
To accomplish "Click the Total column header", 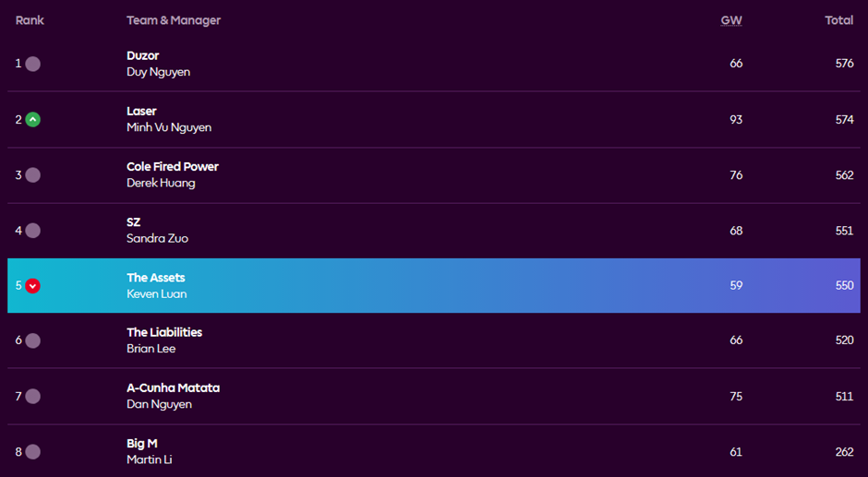I will [x=838, y=20].
